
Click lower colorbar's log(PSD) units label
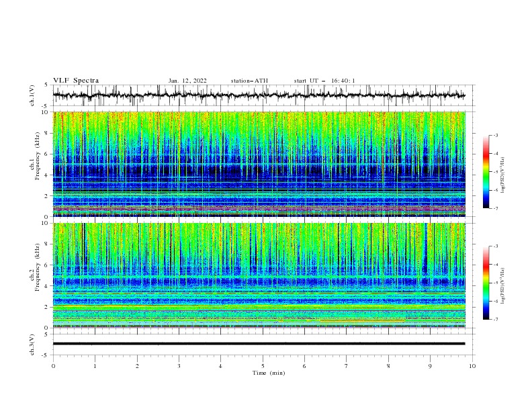click(503, 286)
